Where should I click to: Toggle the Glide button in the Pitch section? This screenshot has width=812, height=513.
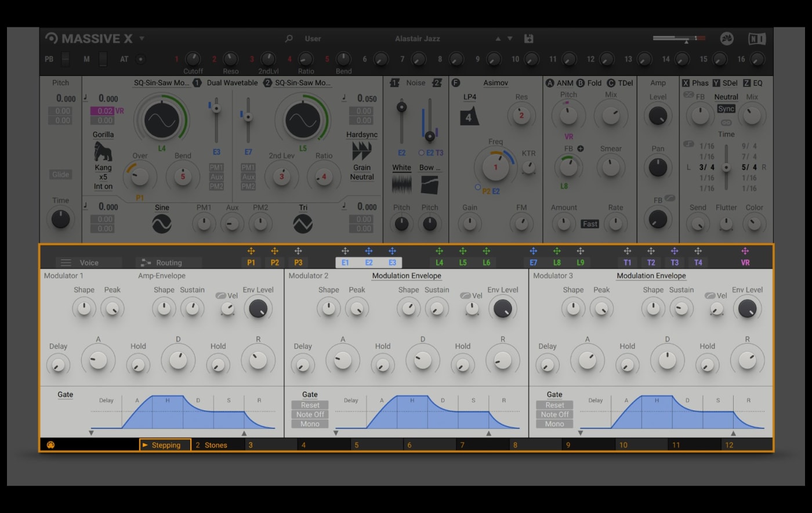point(61,175)
